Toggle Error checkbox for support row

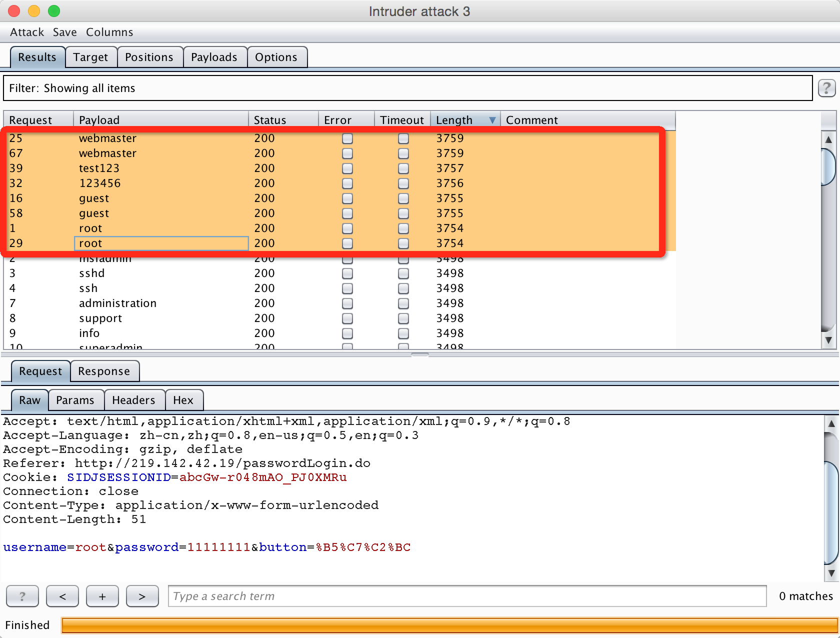pos(347,318)
